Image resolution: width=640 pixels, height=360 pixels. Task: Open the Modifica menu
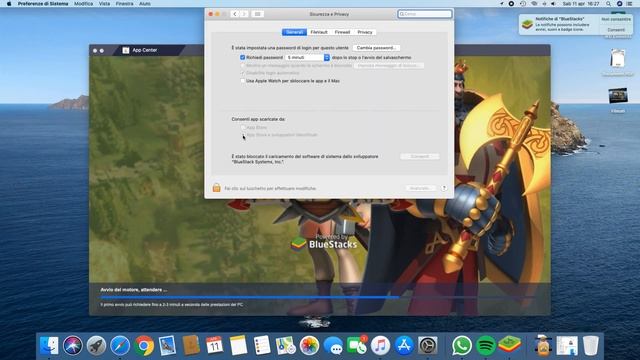tap(84, 4)
